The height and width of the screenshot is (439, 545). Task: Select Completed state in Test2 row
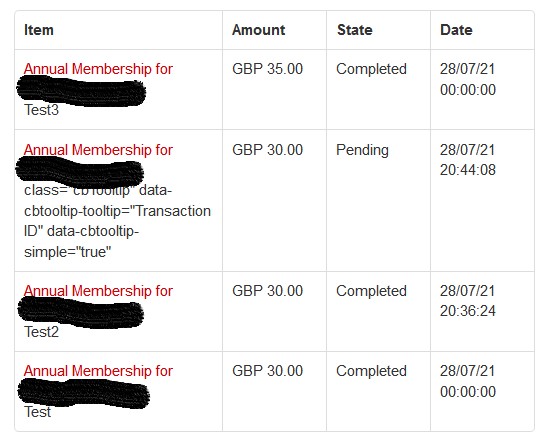pyautogui.click(x=371, y=291)
